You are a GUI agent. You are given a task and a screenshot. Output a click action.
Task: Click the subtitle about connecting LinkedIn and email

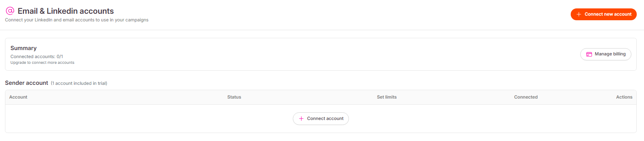77,20
